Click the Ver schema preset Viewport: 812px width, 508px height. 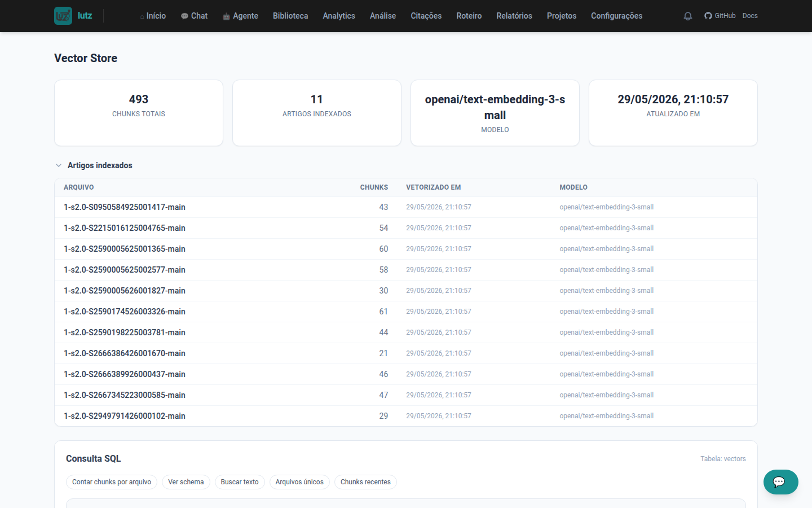186,482
